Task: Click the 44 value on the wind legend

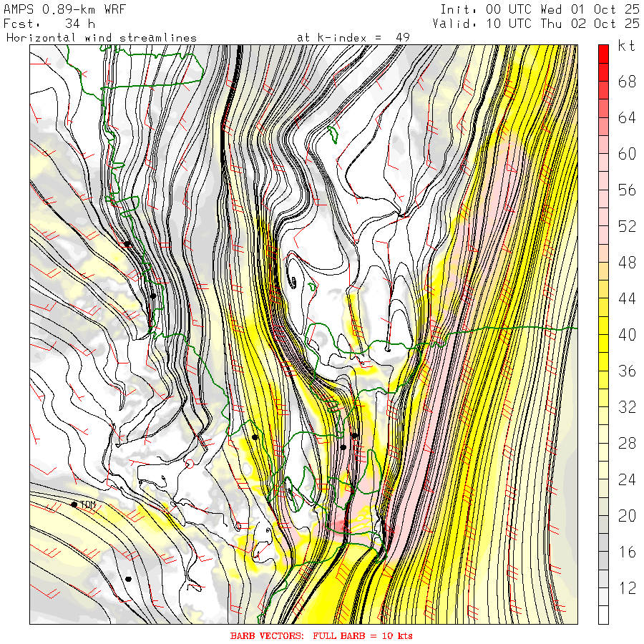Action: [627, 298]
